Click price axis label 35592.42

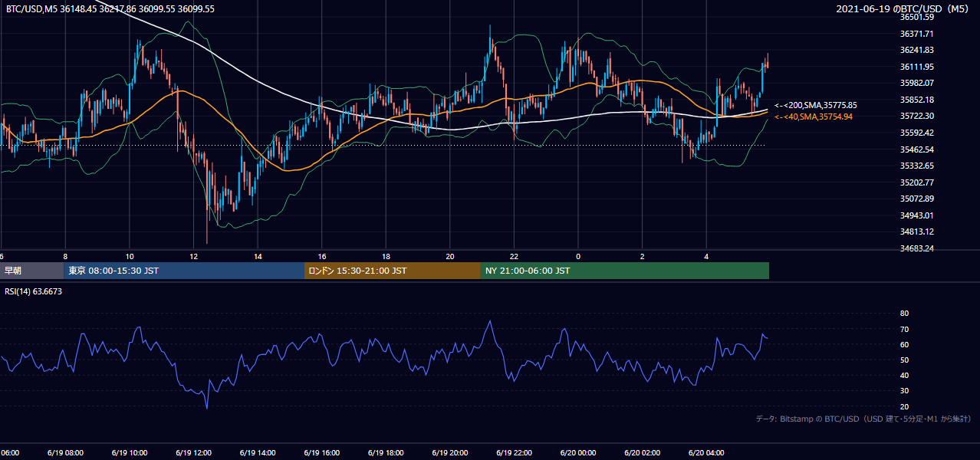[916, 133]
